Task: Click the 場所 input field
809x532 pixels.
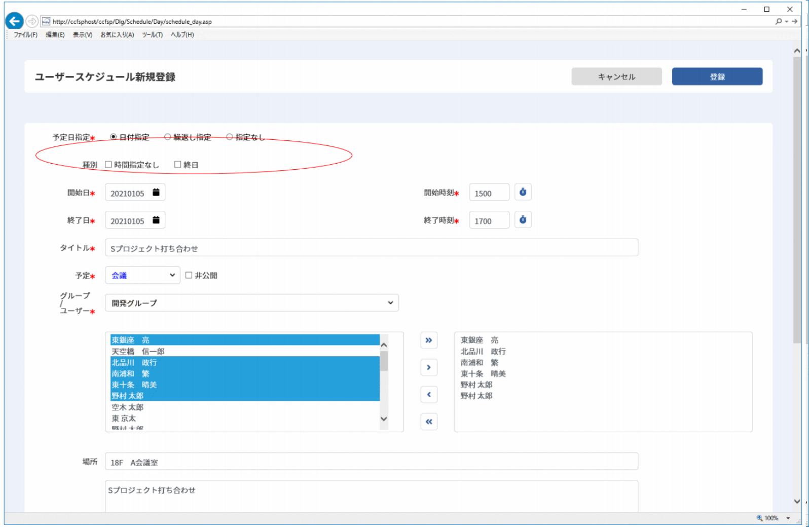Action: [372, 462]
